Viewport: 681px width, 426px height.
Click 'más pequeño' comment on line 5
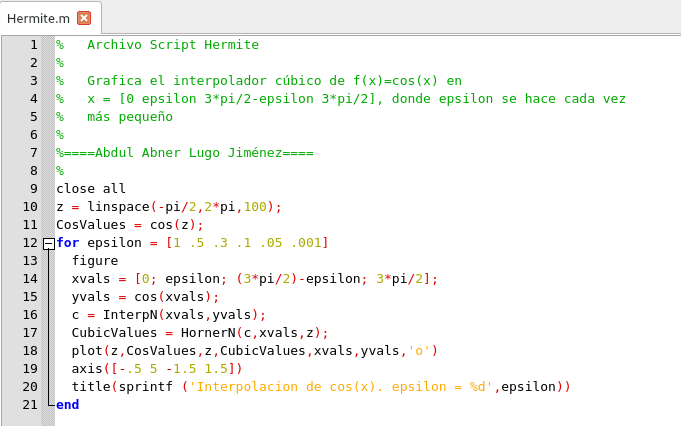(130, 117)
